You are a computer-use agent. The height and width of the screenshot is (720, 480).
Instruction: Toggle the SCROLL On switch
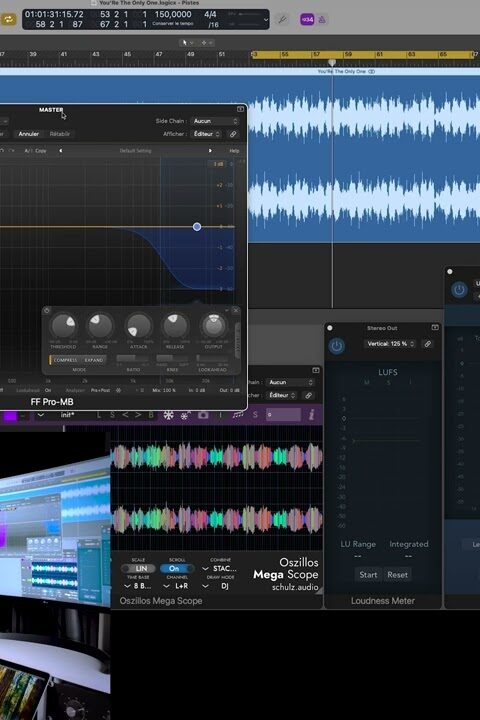(x=177, y=568)
